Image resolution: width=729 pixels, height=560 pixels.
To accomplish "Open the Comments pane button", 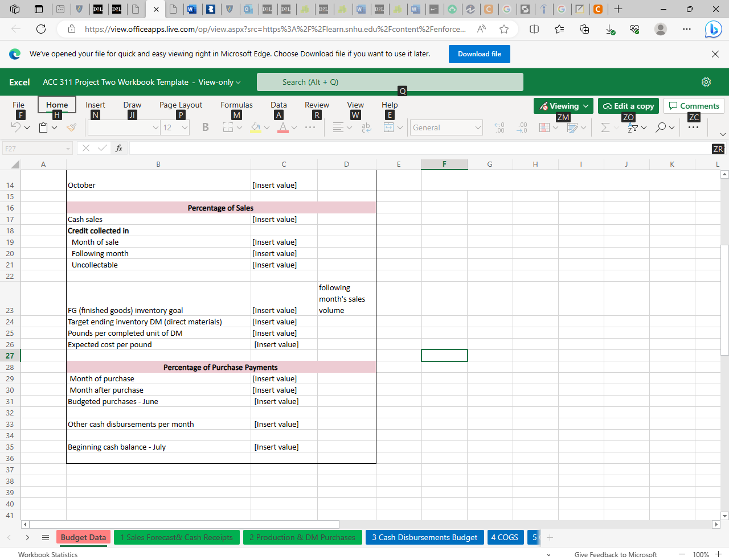I will [x=694, y=106].
